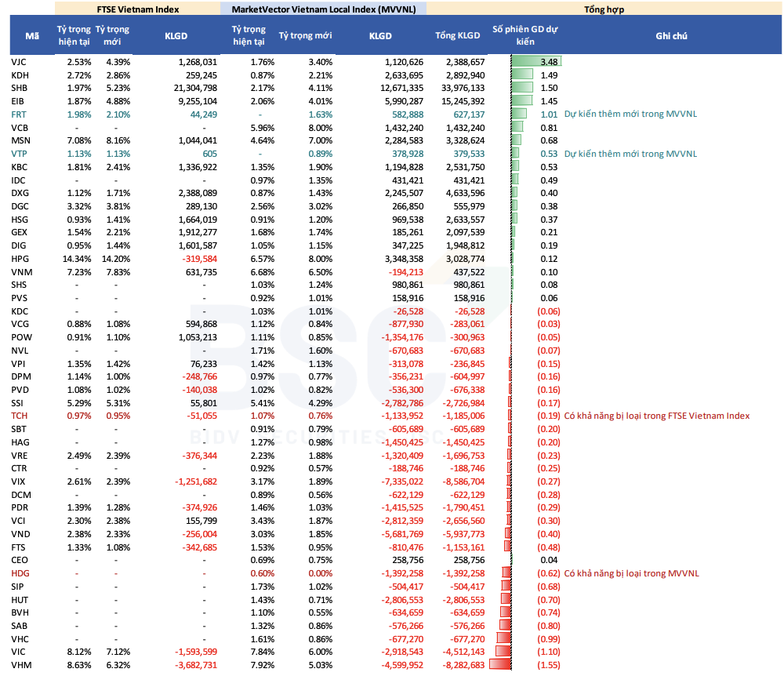Click the VND ticker cell
The height and width of the screenshot is (676, 784).
point(20,534)
